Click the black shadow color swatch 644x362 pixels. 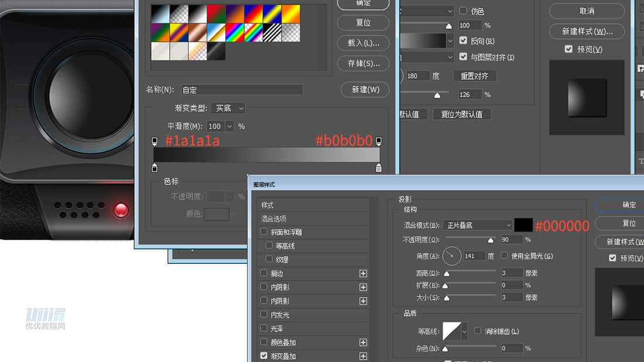523,225
